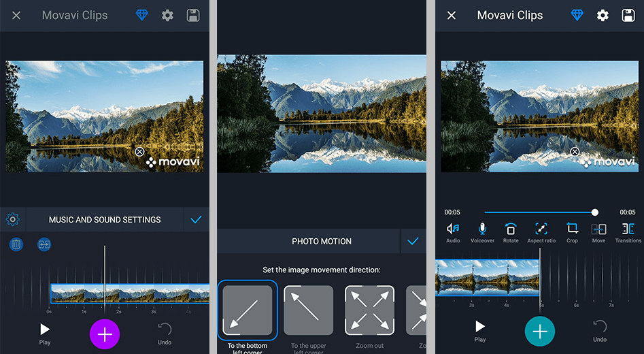Select 'To the upper left corner' motion
Viewport: 644px width, 354px height.
tap(309, 310)
